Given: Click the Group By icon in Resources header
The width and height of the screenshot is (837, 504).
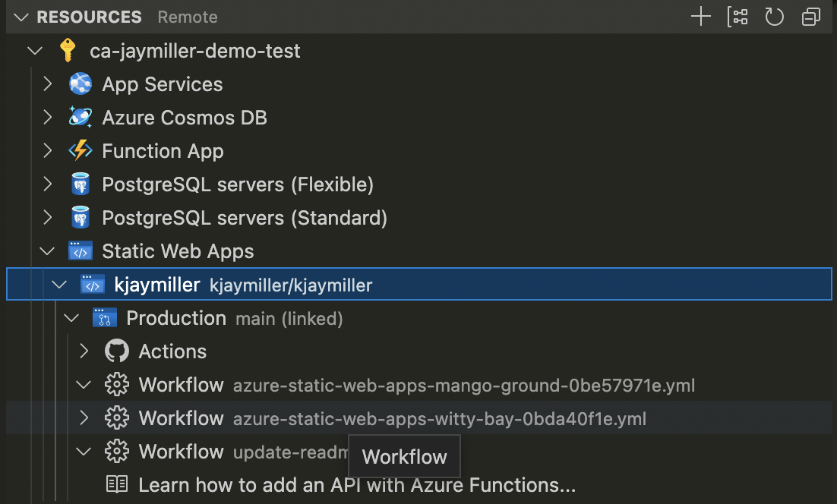Looking at the screenshot, I should [738, 17].
